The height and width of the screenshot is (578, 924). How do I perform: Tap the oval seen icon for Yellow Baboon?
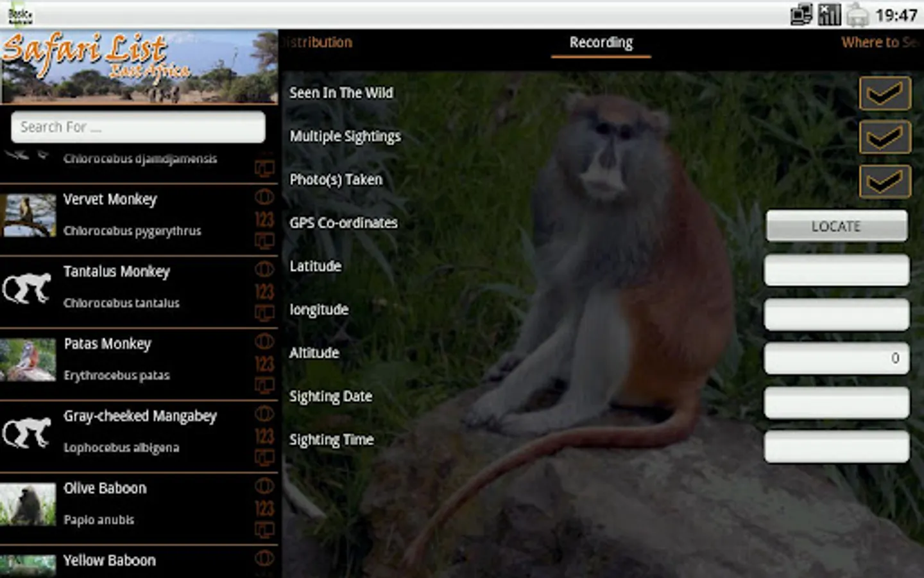click(264, 558)
